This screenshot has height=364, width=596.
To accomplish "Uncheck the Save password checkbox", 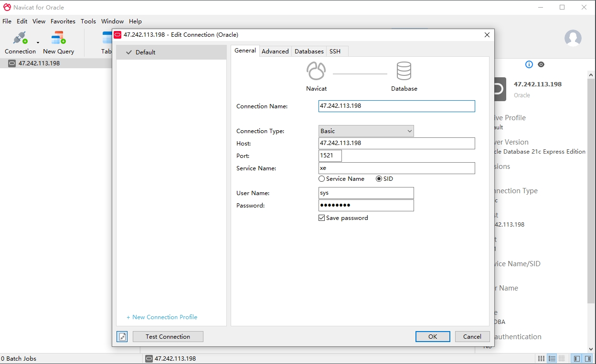I will [322, 218].
